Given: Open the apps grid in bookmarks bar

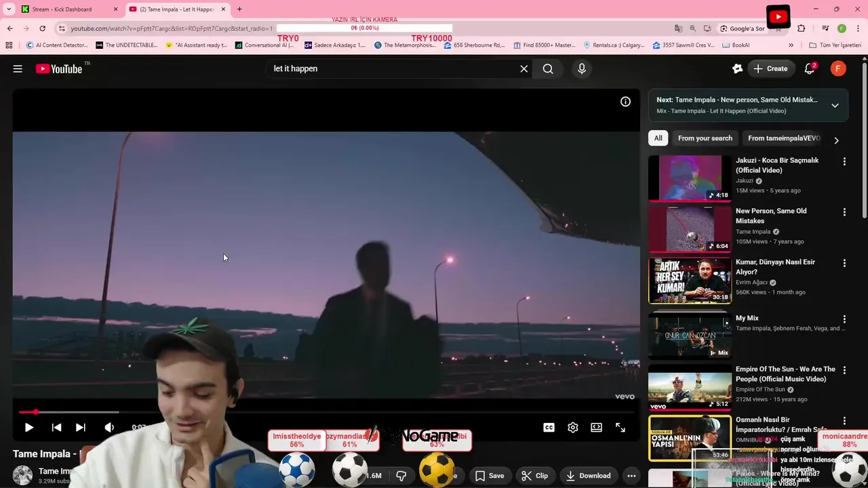Looking at the screenshot, I should [9, 45].
